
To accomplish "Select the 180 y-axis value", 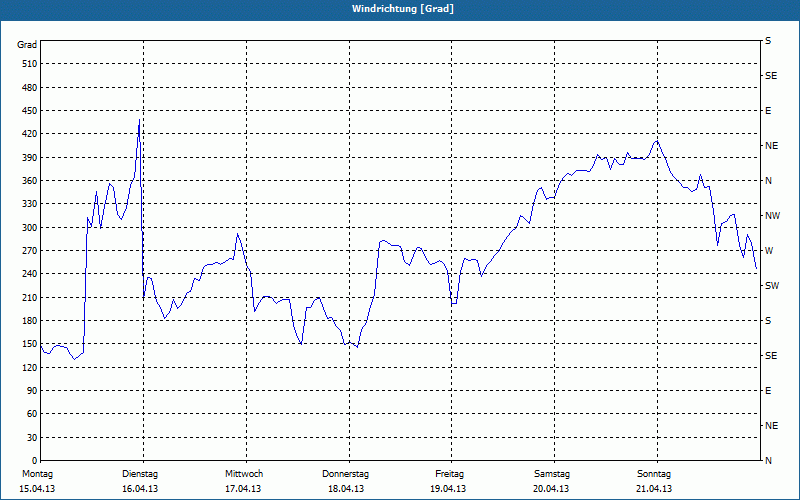I will point(30,321).
